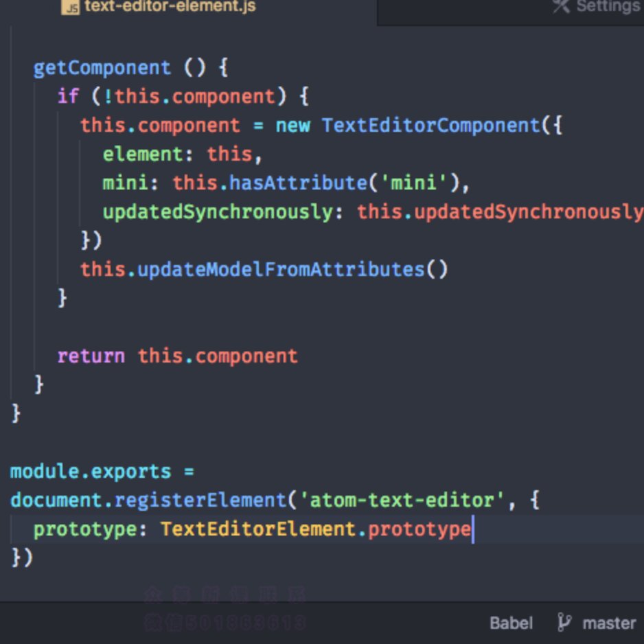Click the 'element' property key

coord(142,154)
